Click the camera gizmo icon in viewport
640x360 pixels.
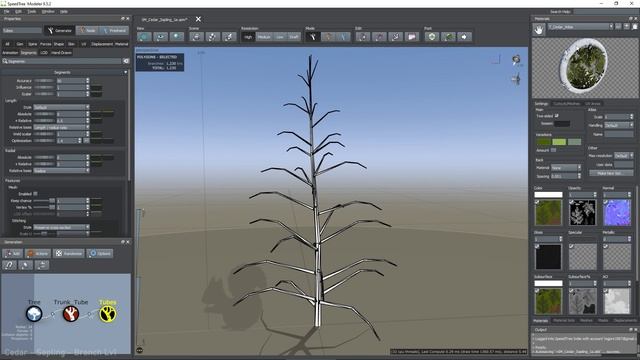[516, 60]
